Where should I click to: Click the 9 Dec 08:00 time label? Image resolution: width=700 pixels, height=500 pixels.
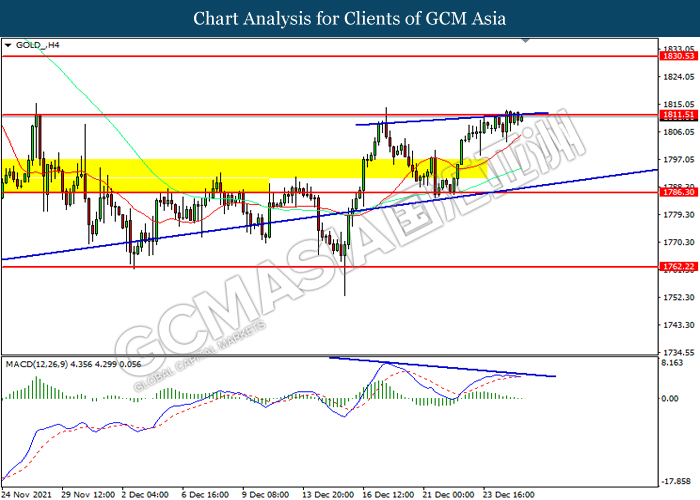(x=265, y=495)
